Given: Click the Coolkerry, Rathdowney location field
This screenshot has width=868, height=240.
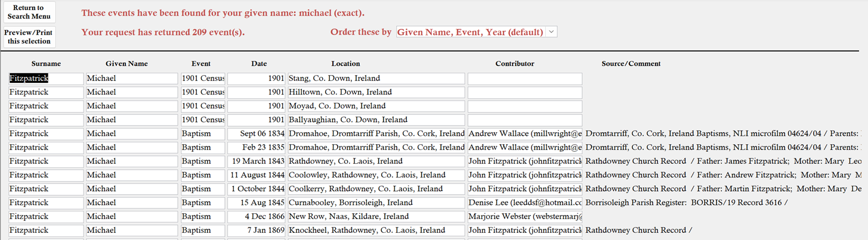Looking at the screenshot, I should click(x=376, y=189).
